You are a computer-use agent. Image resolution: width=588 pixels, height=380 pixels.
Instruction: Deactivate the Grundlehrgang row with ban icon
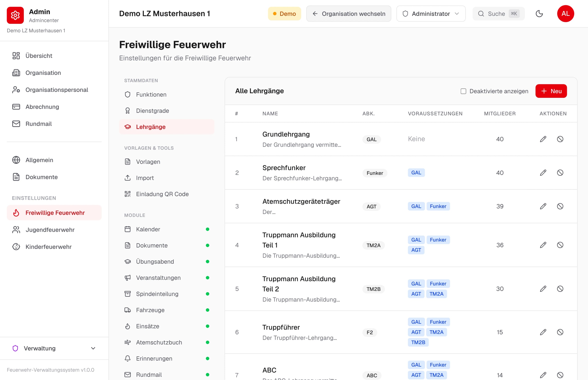point(560,139)
